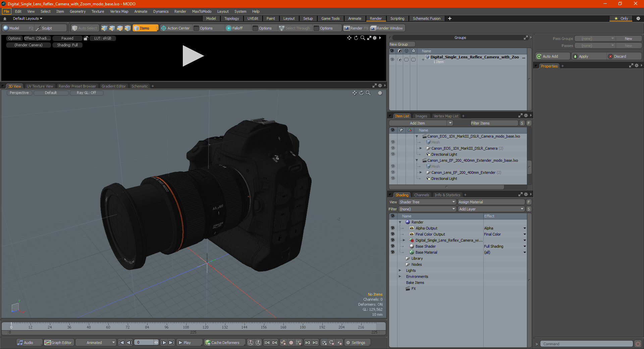Screen dimensions: 644x349
Task: Click Assign Material button
Action: tap(491, 202)
